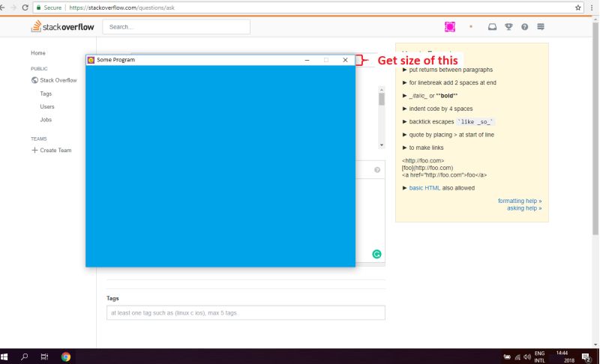Go to Home in left sidebar
Image resolution: width=600 pixels, height=364 pixels.
tap(38, 53)
